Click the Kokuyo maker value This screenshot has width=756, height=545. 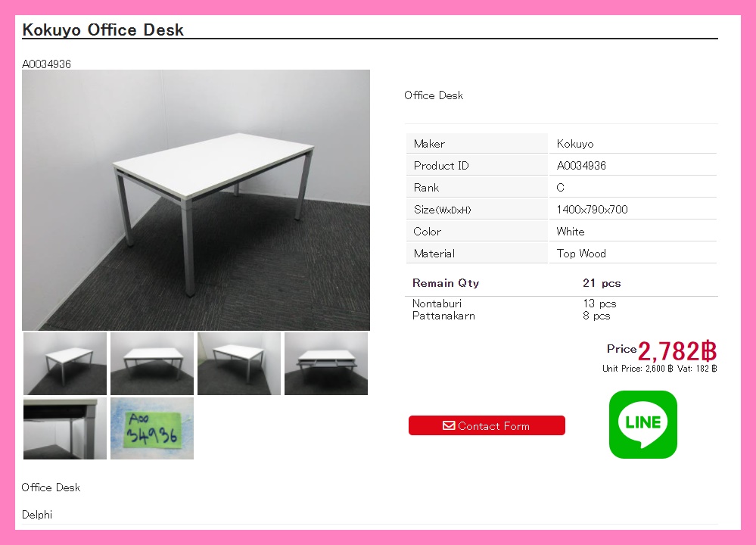(574, 144)
